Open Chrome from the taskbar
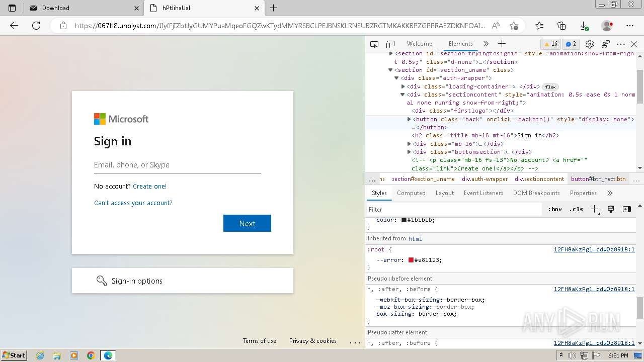 (91, 355)
